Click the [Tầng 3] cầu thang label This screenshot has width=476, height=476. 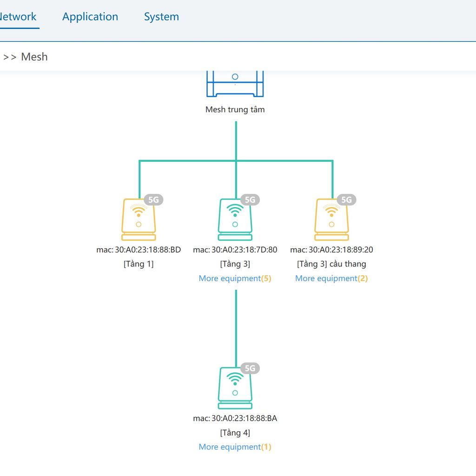click(331, 264)
